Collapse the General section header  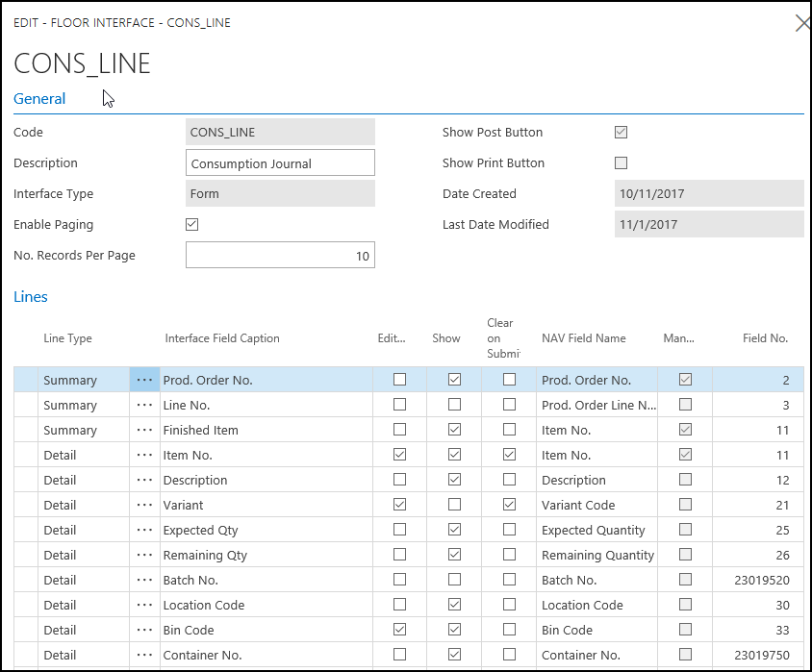(x=39, y=99)
